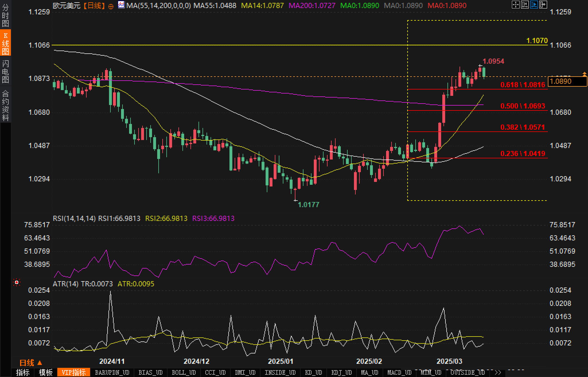Apply the BIAS_UD indicator

(x=151, y=373)
